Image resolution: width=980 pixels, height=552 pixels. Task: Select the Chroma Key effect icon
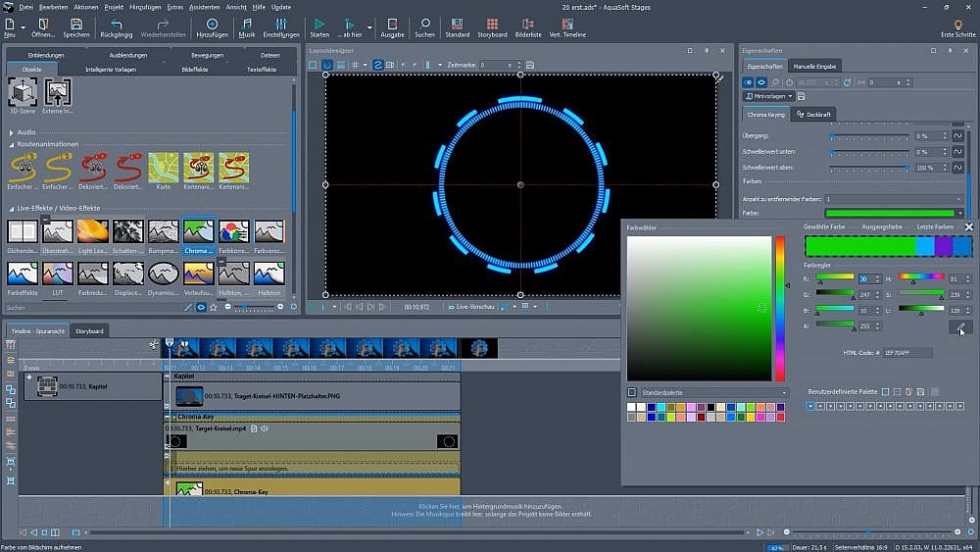pos(199,232)
